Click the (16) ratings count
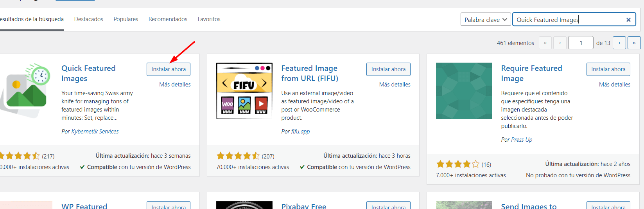This screenshot has height=209, width=644. point(486,164)
